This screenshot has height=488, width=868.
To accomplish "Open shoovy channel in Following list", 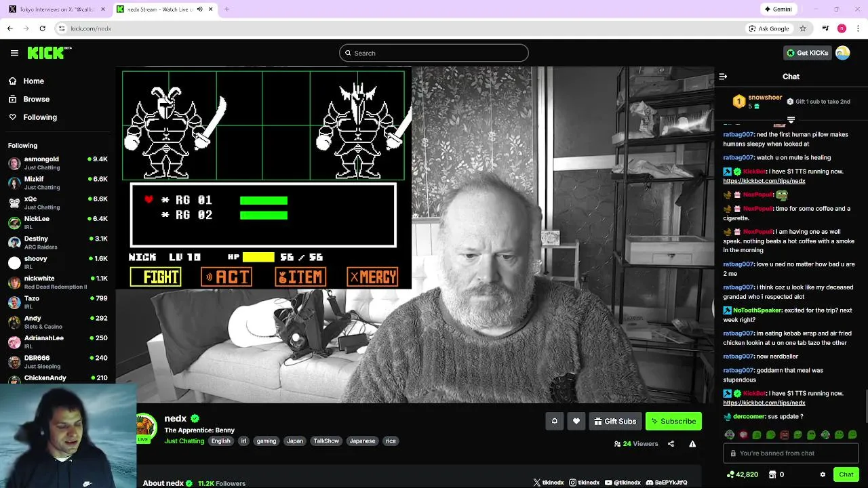I will pos(58,262).
